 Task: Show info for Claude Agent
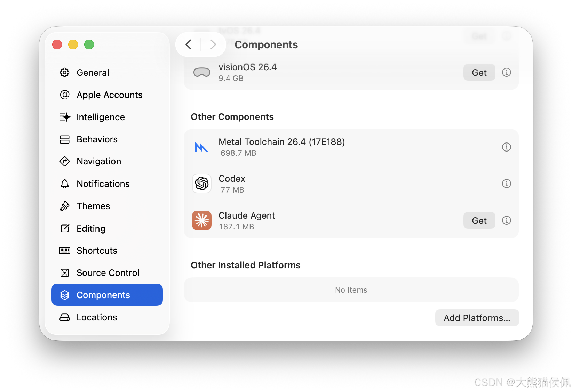(x=507, y=220)
